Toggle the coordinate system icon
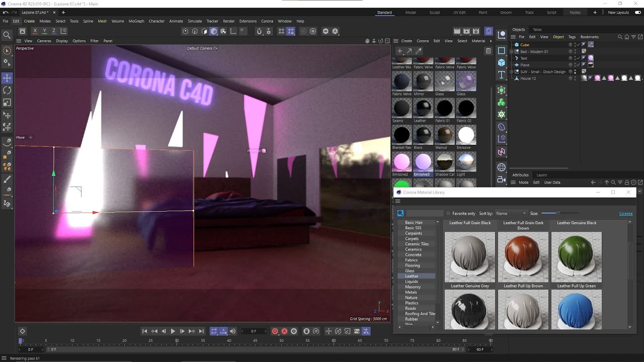 pyautogui.click(x=63, y=31)
